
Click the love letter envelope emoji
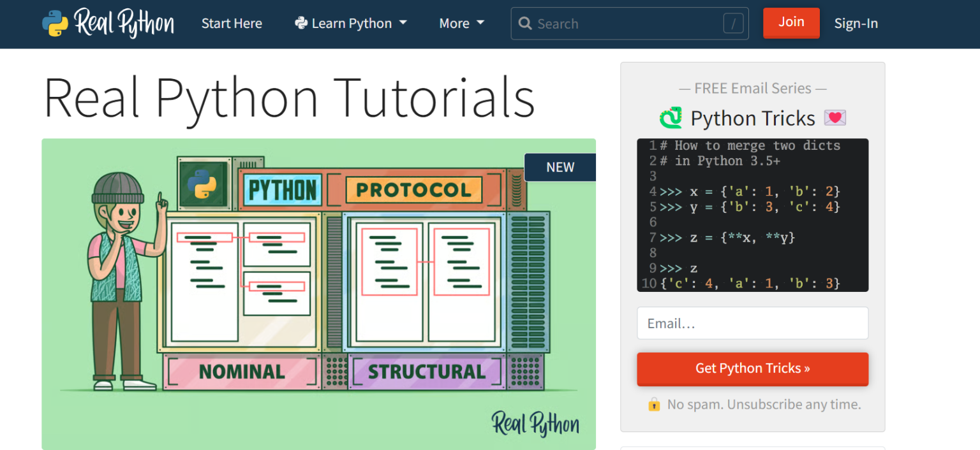(x=835, y=119)
